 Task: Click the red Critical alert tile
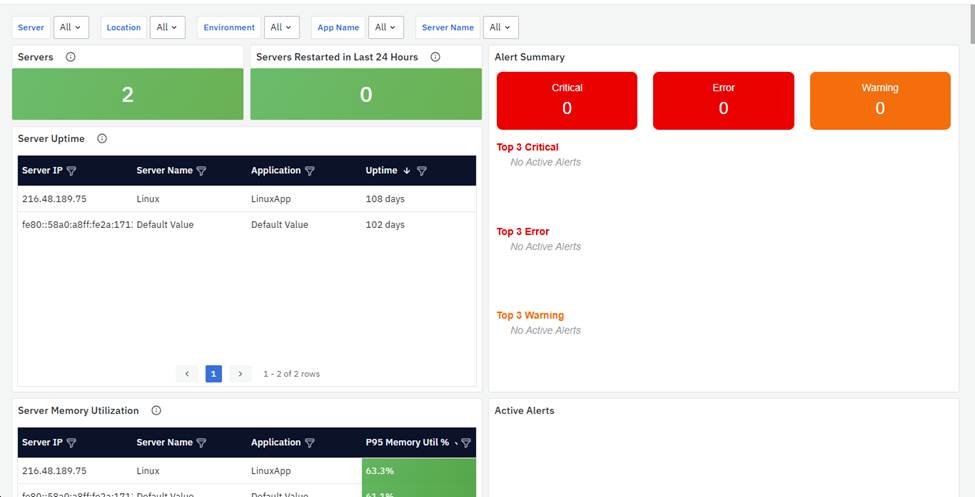coord(566,100)
